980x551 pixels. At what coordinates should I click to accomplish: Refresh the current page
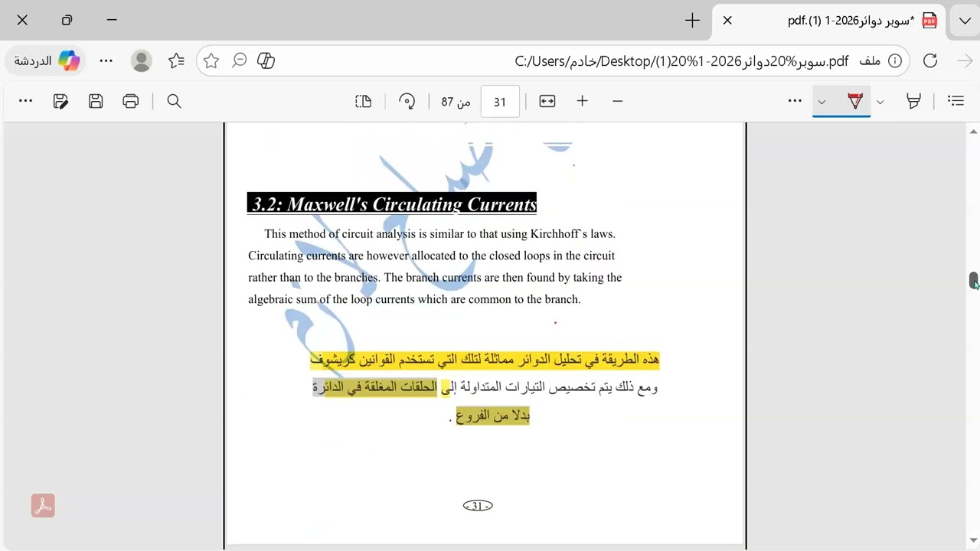[930, 60]
